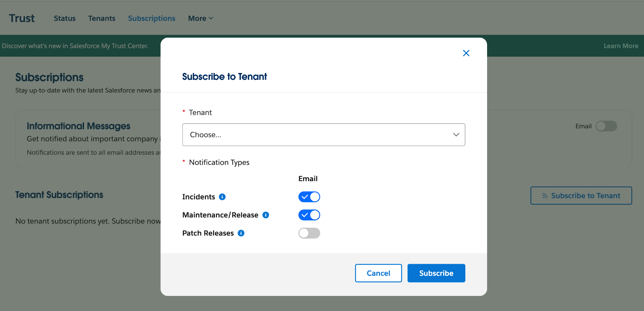
Task: Open the Learn More link
Action: click(621, 46)
